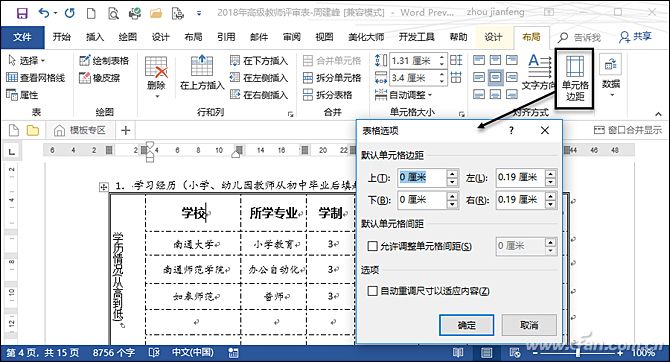Click the Redo icon
Image resolution: width=670 pixels, height=362 pixels.
(x=70, y=13)
